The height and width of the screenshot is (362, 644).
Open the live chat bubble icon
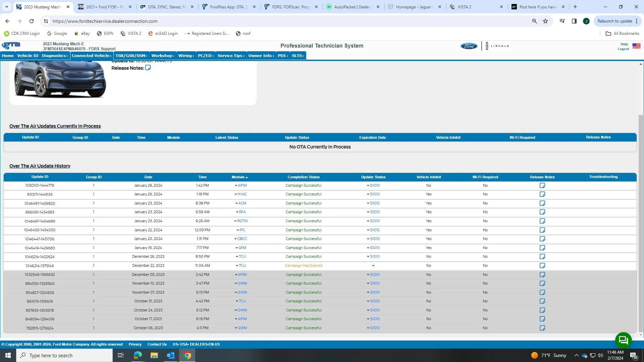pos(623,341)
